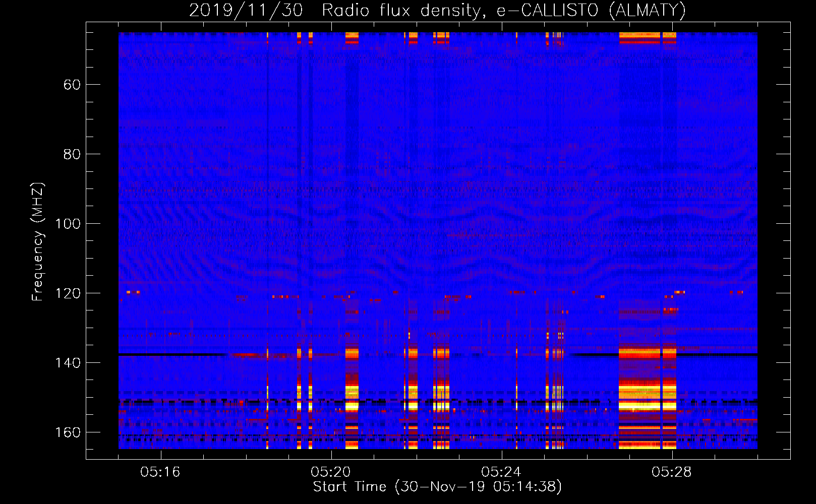Click the plot title 'Radio flux density, e-CALLISTO (ALMATY)'

click(504, 10)
